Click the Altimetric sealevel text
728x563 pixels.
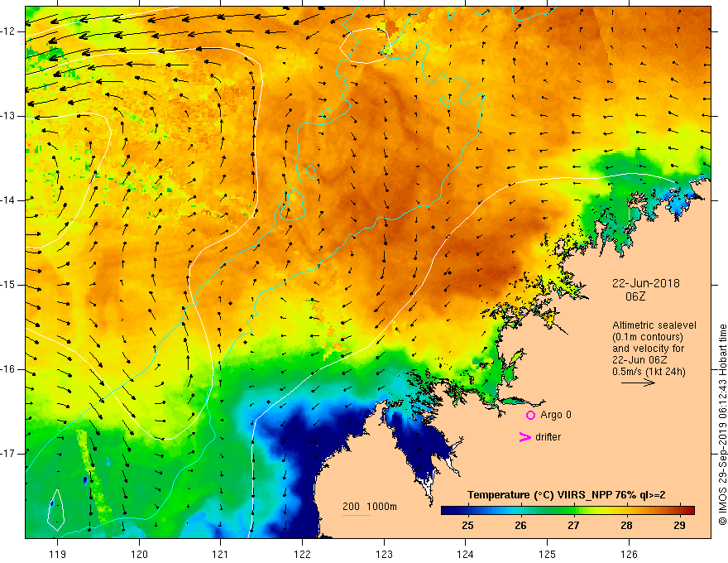pos(654,325)
